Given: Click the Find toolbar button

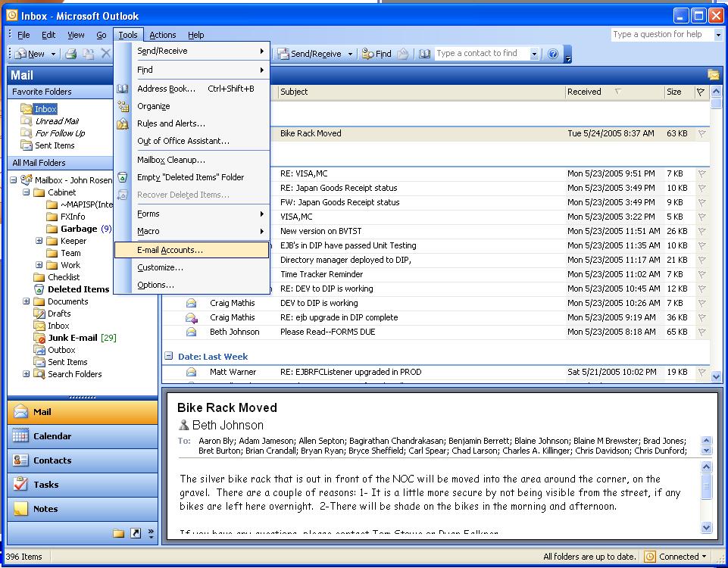Looking at the screenshot, I should pos(376,54).
